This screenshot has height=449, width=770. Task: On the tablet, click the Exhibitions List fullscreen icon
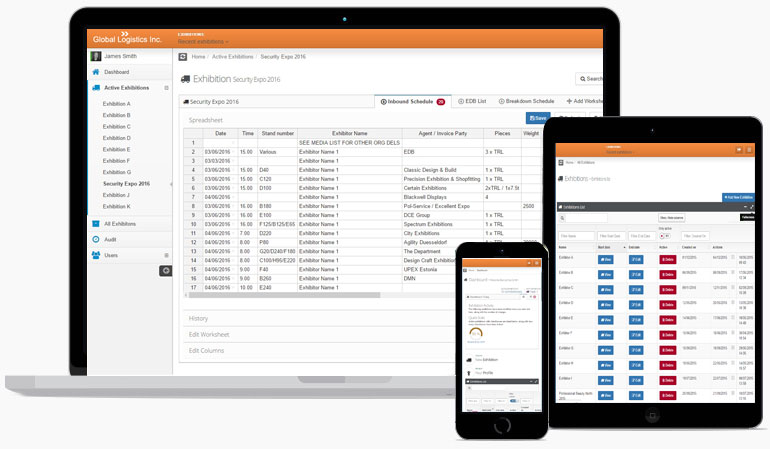pyautogui.click(x=751, y=207)
